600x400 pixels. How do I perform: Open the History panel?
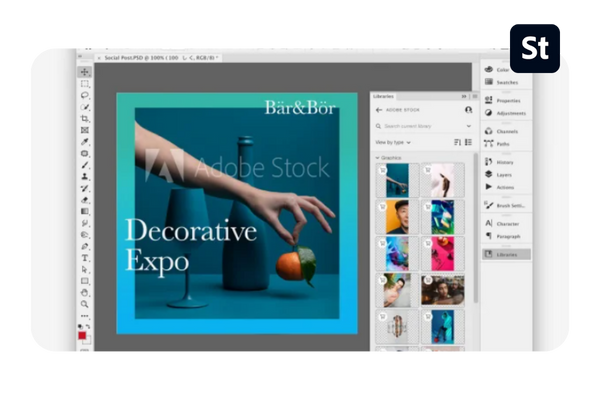[501, 162]
